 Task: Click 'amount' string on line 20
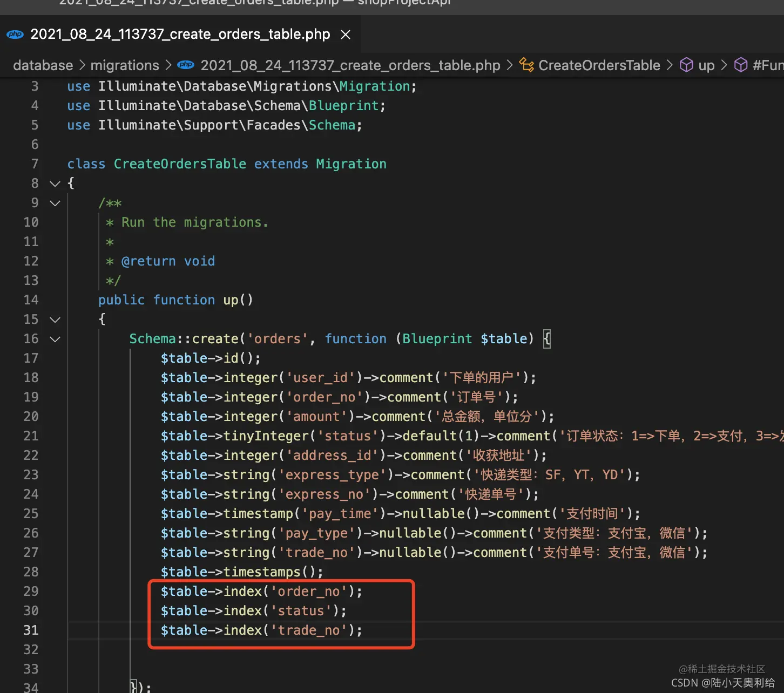point(316,417)
